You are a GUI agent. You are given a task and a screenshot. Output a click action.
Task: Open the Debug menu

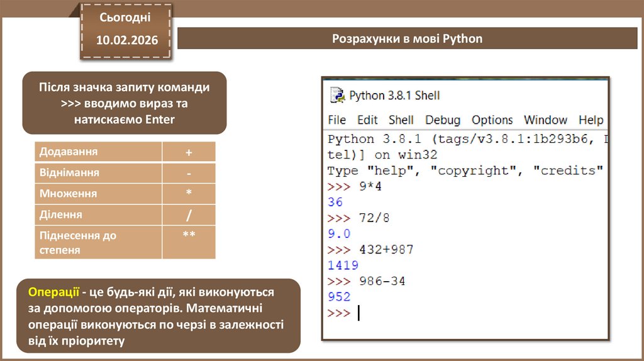pos(443,120)
